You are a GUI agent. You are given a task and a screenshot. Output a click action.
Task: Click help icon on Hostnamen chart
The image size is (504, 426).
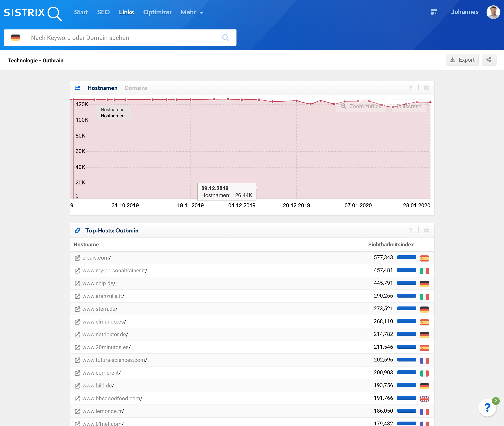click(410, 88)
